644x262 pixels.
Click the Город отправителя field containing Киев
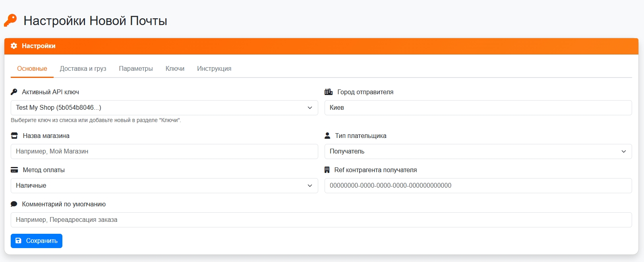pos(478,108)
